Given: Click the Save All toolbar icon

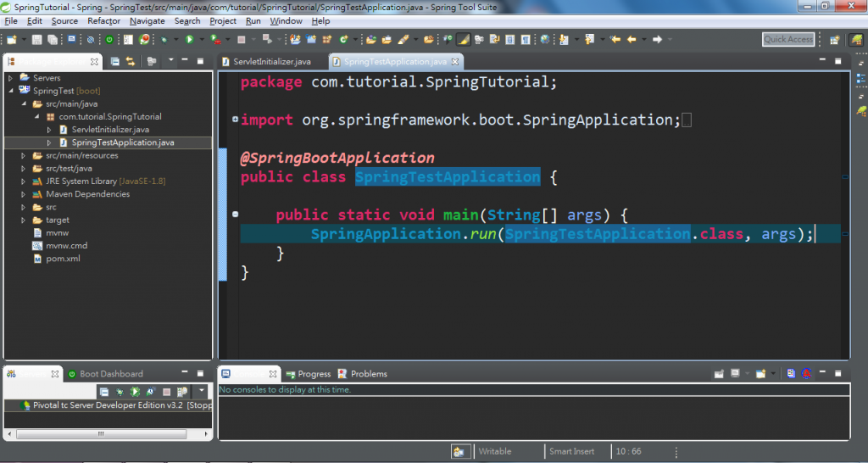Looking at the screenshot, I should tap(53, 39).
